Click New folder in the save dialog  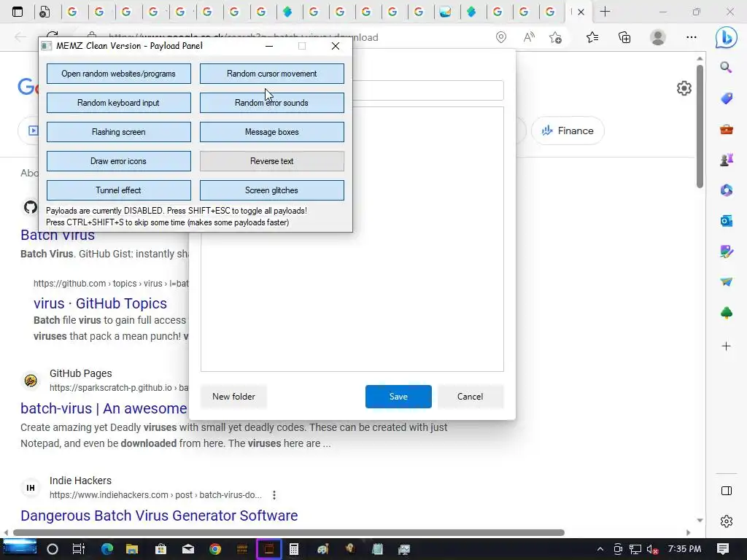[x=233, y=397]
